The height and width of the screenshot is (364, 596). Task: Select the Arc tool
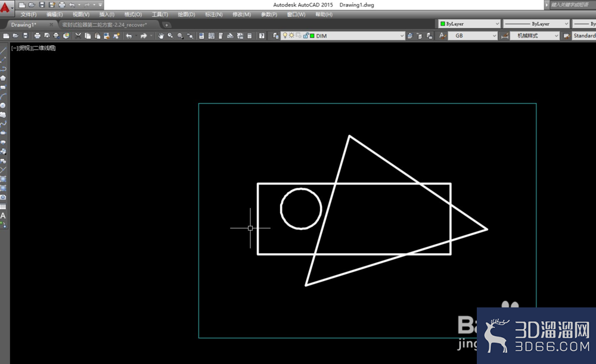click(3, 96)
